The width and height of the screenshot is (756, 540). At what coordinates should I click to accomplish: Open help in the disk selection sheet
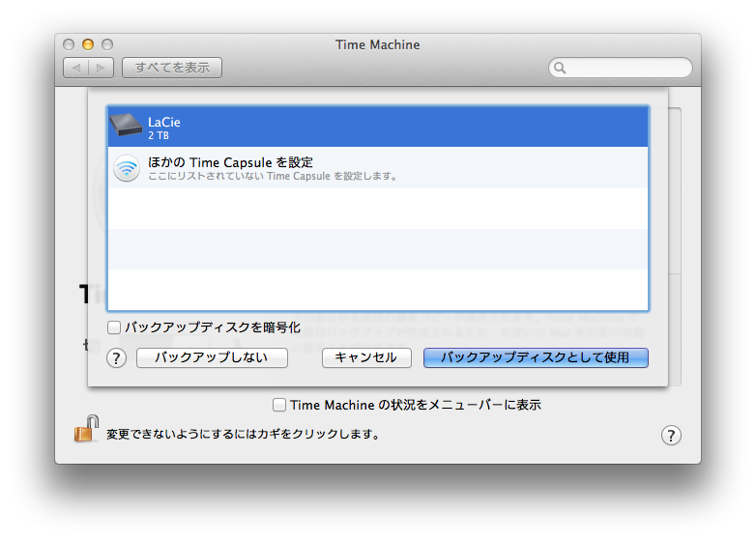(x=116, y=358)
